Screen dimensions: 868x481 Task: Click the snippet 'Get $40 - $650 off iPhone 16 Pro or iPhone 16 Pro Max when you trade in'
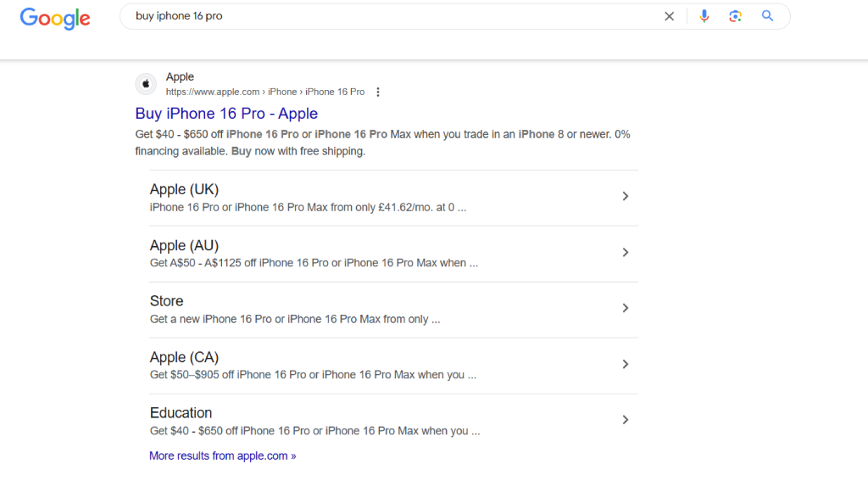pos(325,135)
